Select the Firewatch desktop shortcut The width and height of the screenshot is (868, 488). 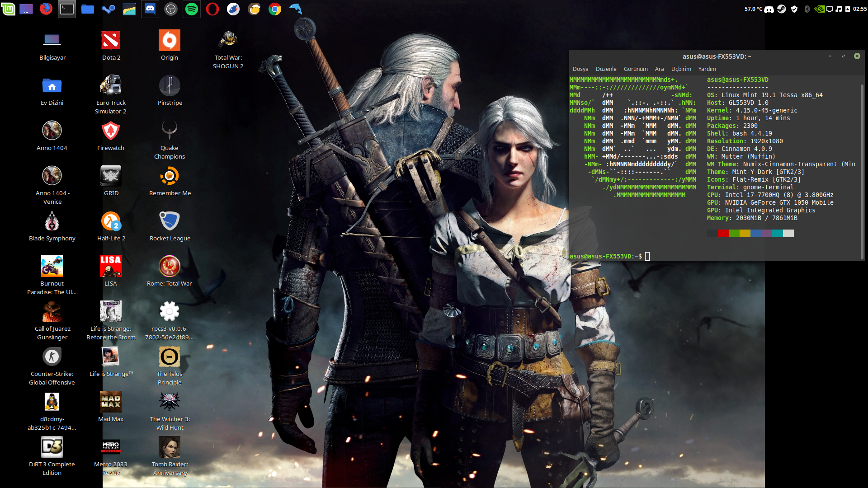coord(111,136)
